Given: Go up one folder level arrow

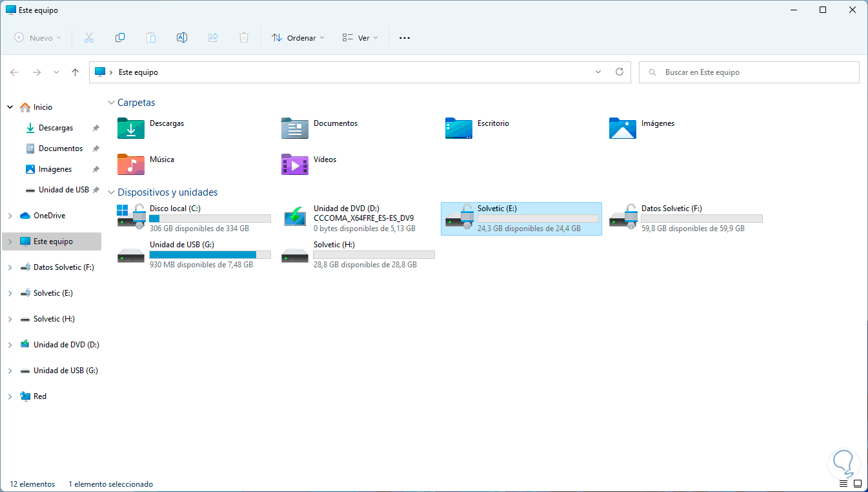Looking at the screenshot, I should [x=76, y=72].
